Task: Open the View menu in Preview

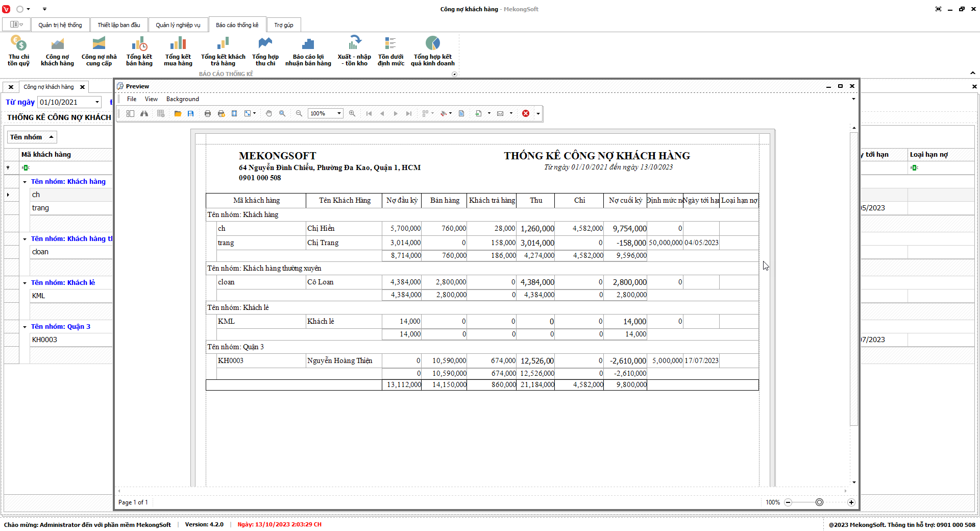Action: (151, 99)
